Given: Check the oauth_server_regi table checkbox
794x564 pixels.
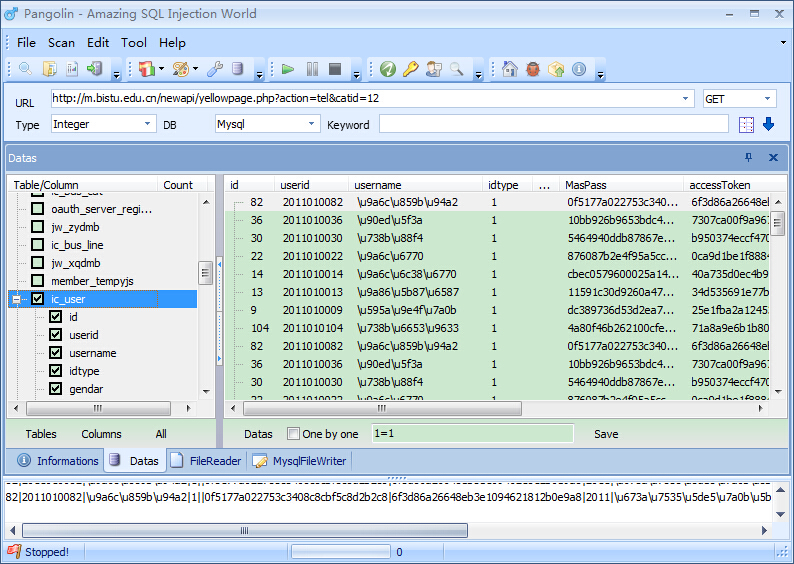Looking at the screenshot, I should coord(37,209).
